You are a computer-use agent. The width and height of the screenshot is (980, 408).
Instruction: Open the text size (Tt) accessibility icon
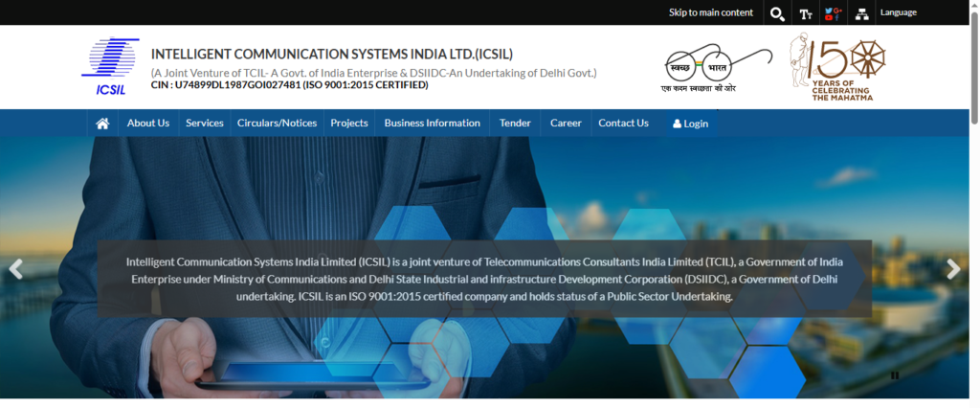(806, 13)
